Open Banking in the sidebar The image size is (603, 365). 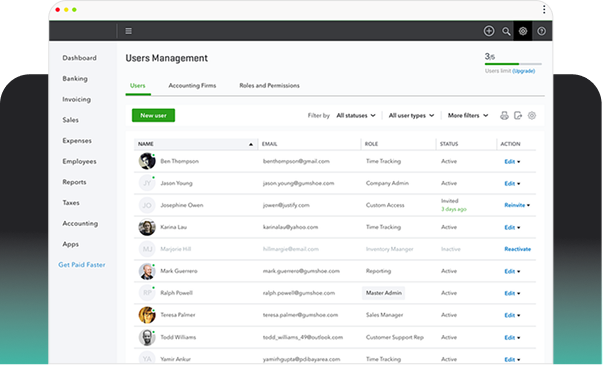tap(75, 78)
